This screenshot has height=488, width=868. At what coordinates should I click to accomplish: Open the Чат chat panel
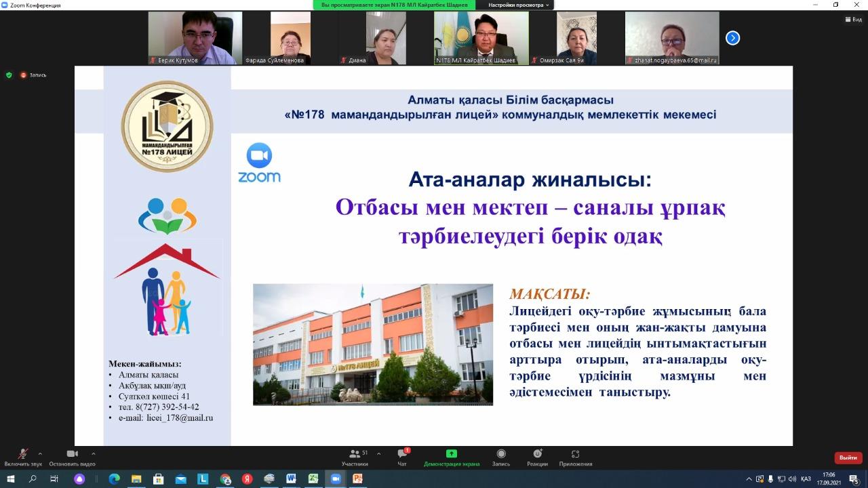(402, 457)
